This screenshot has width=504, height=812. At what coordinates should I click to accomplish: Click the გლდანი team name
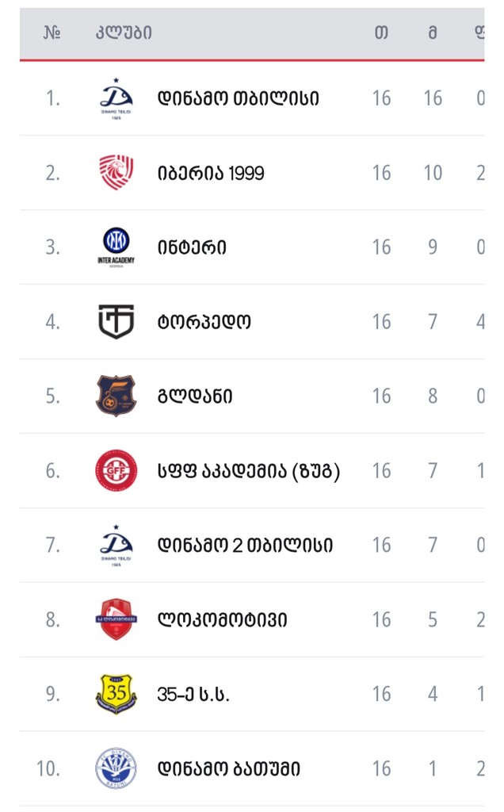pos(195,396)
